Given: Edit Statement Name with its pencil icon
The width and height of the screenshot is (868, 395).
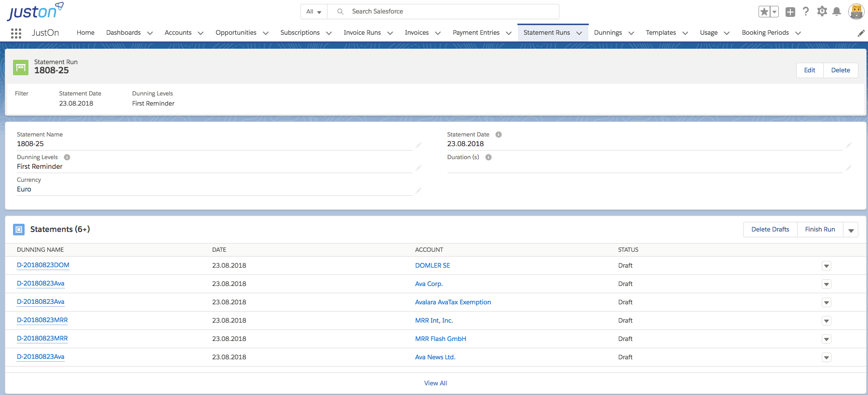Looking at the screenshot, I should pos(419,145).
